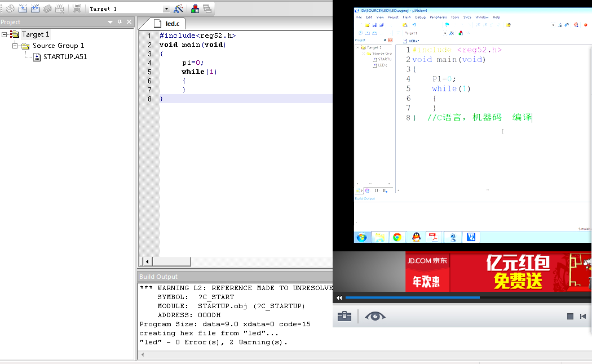Click the Build Output scrollbar left arrow
Image resolution: width=592 pixels, height=364 pixels.
coord(143,354)
